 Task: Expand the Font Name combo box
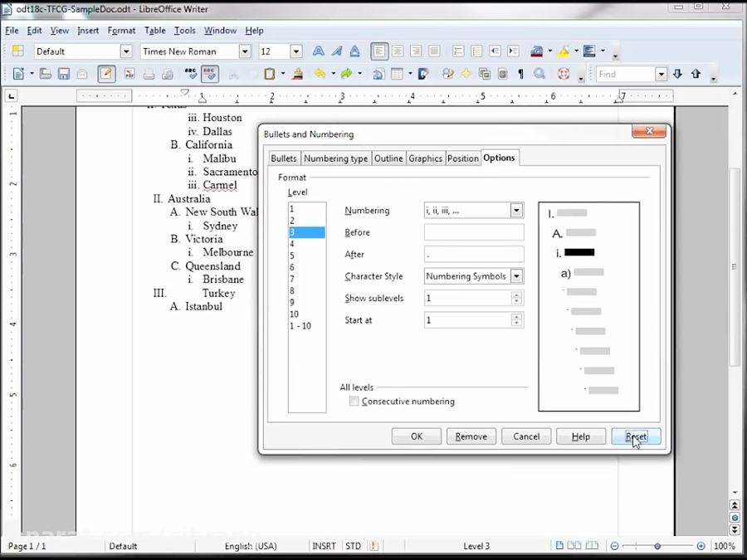click(245, 51)
